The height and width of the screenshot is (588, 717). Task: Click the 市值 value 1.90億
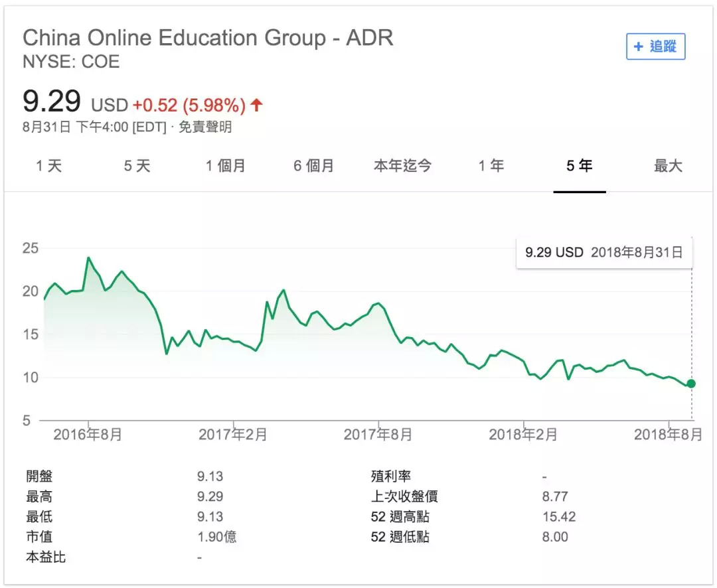click(216, 536)
